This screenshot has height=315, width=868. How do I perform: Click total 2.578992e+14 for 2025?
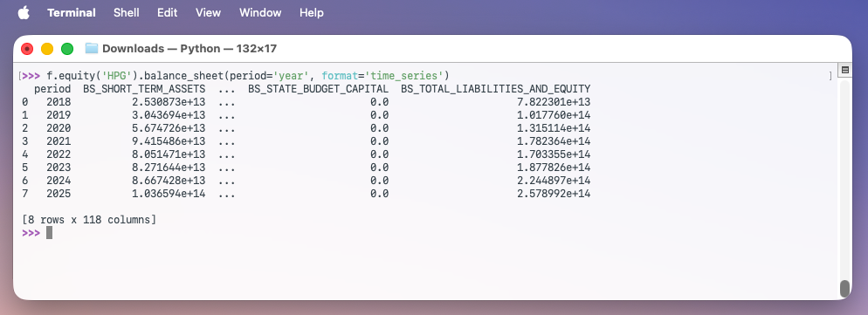(554, 194)
